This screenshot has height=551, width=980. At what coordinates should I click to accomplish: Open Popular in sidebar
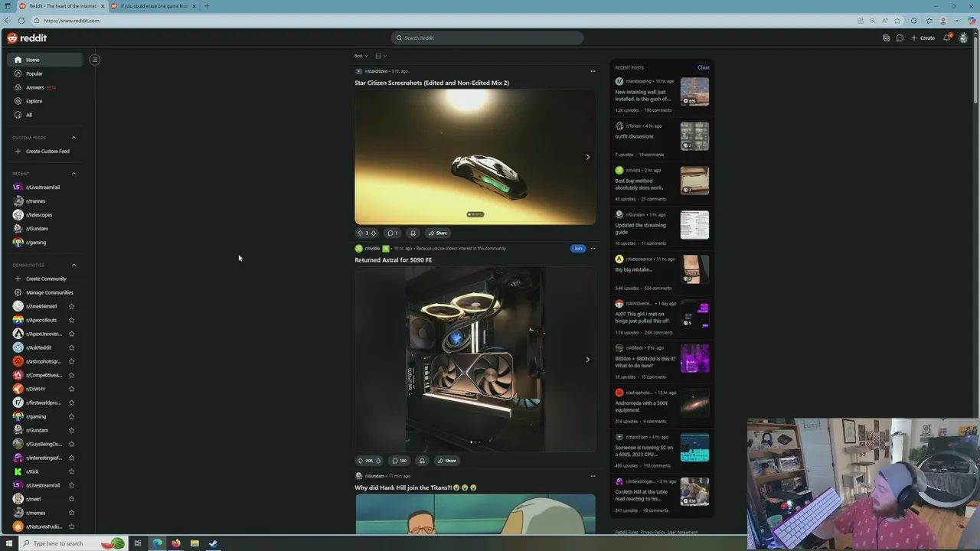[44, 73]
